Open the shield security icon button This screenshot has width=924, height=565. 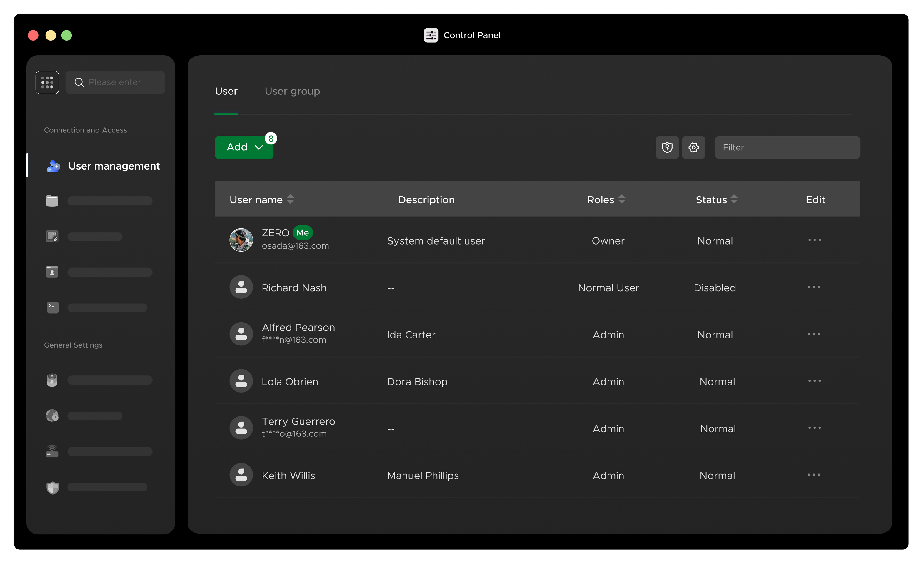(667, 147)
